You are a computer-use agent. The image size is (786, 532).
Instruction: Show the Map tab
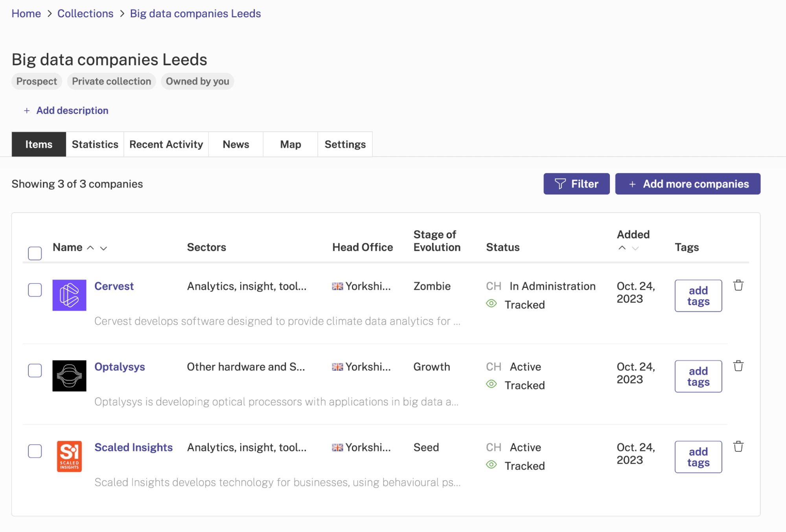tap(291, 144)
